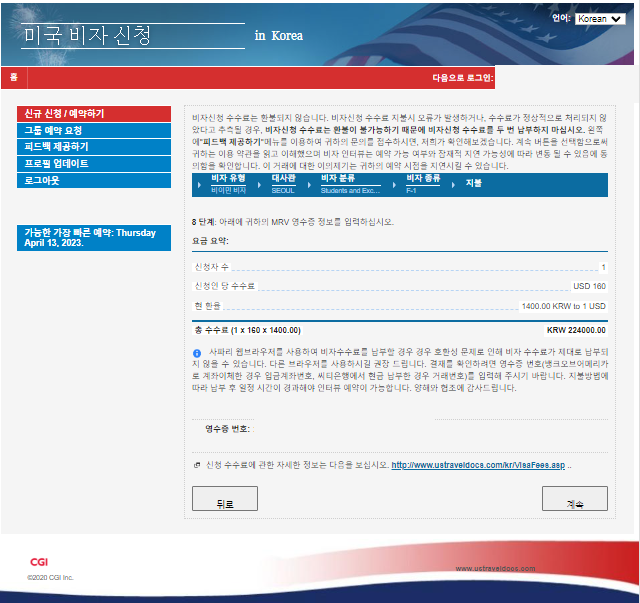This screenshot has height=603, width=640.
Task: Click the arrow icon before 대사관
Action: coord(260,185)
